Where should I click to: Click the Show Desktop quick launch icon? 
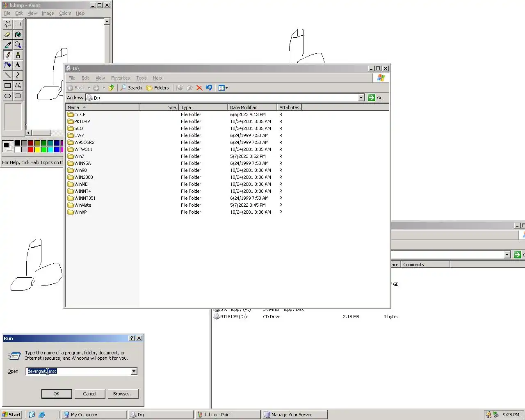(x=32, y=415)
